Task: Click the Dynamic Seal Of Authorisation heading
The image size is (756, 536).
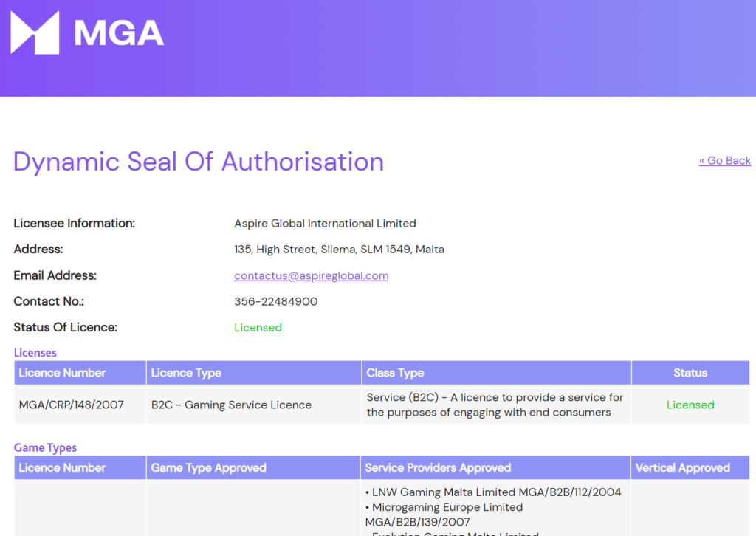Action: coord(199,161)
